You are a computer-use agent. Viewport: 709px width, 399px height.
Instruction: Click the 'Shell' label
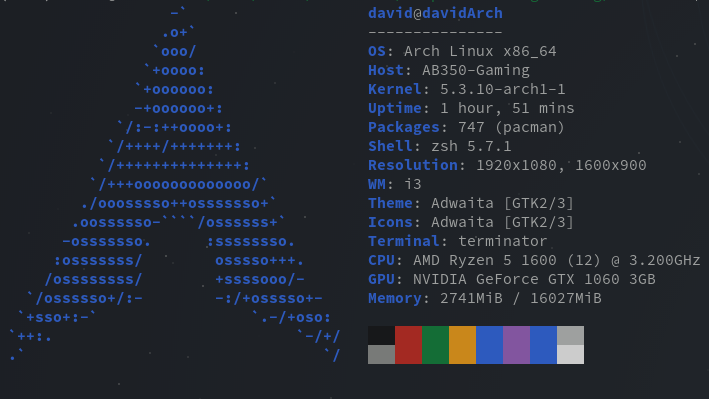click(x=390, y=146)
